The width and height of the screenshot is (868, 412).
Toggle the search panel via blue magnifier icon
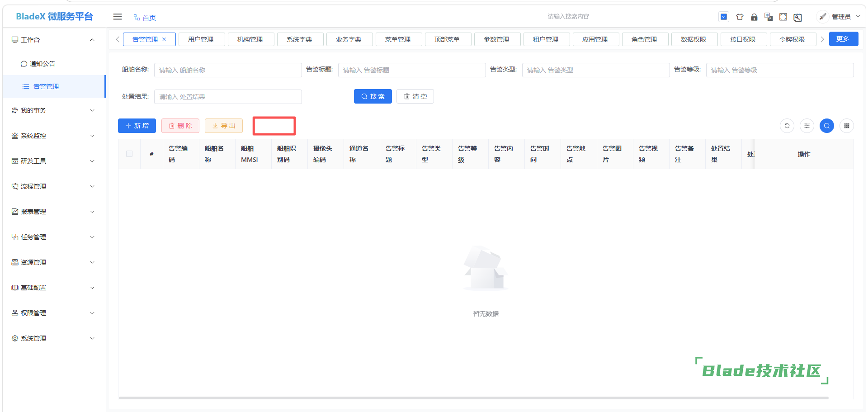pos(827,126)
